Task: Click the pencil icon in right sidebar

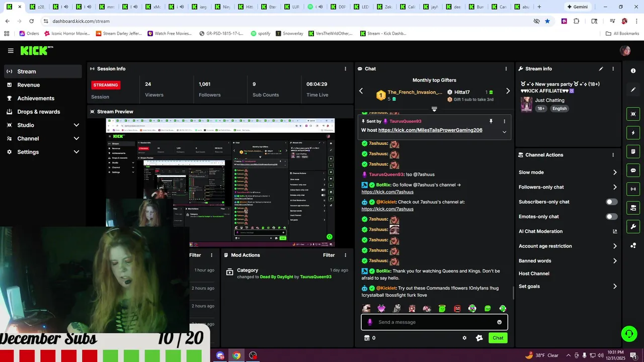Action: (633, 89)
